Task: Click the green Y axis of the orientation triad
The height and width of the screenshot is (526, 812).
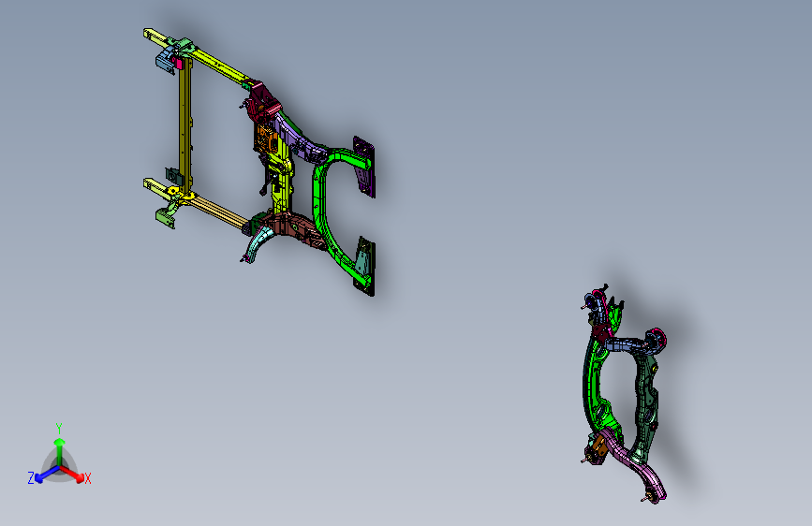Action: click(60, 452)
